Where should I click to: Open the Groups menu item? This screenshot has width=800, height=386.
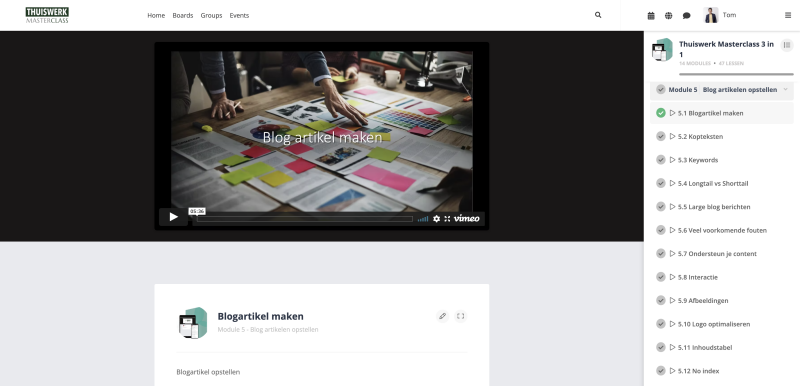point(211,16)
